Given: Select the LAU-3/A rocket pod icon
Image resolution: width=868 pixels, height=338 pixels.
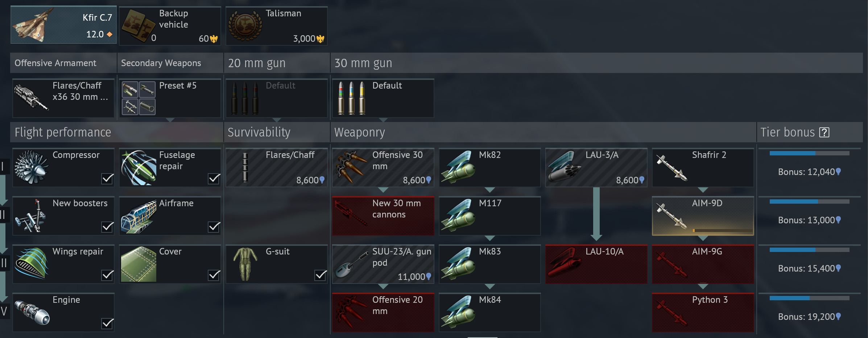Looking at the screenshot, I should (565, 167).
